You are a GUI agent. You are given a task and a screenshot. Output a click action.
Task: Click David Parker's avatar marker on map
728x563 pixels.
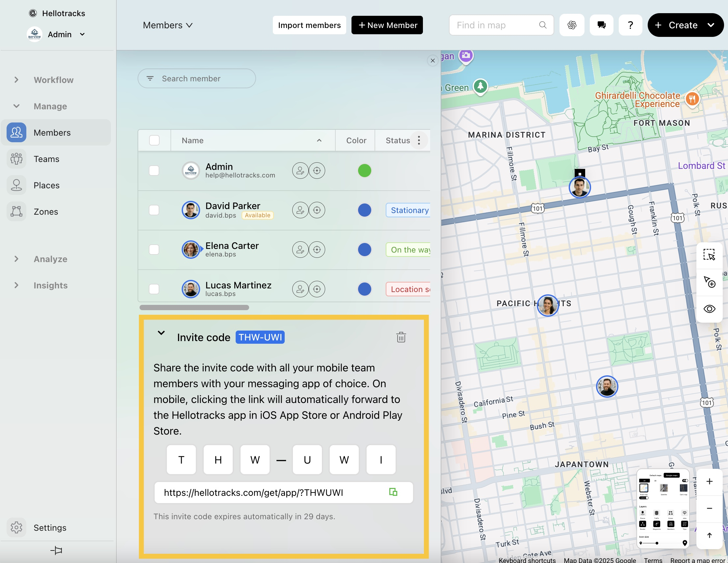(580, 187)
